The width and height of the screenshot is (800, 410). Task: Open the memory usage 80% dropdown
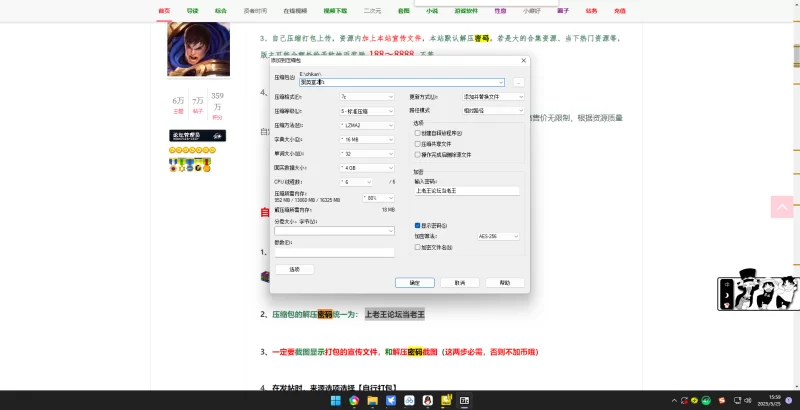coord(379,198)
